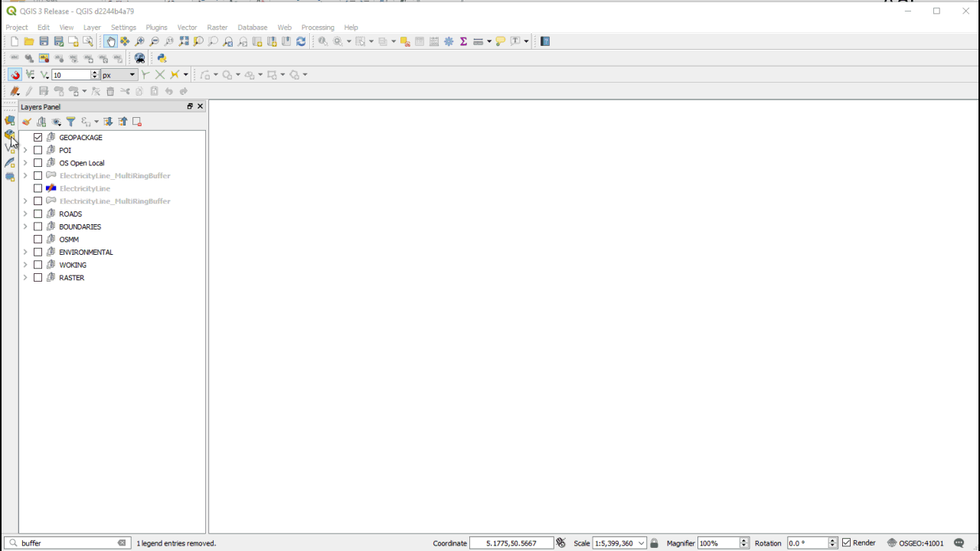The width and height of the screenshot is (980, 551).
Task: Expand the BOUNDARIES group
Action: (25, 227)
